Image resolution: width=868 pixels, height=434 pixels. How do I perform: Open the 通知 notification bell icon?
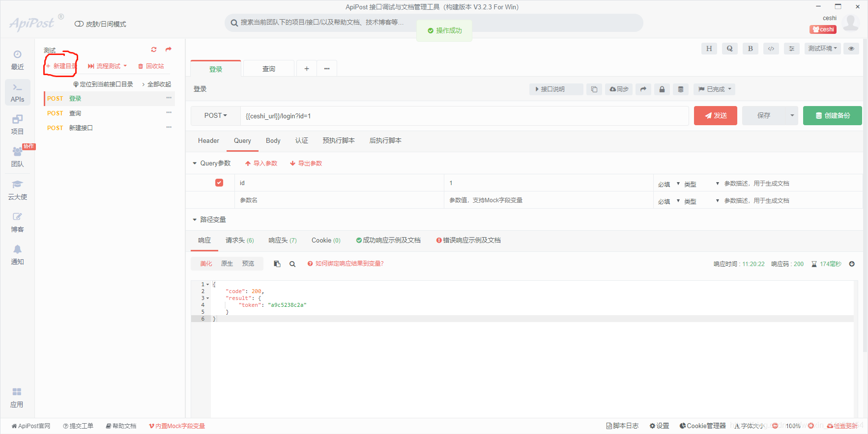[17, 255]
